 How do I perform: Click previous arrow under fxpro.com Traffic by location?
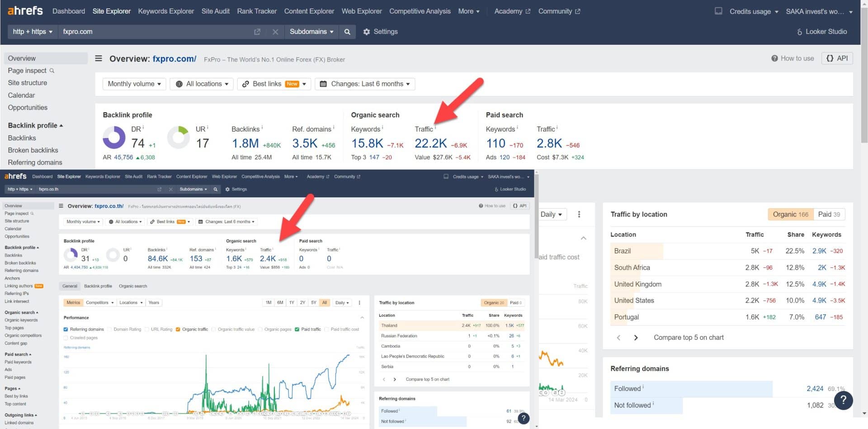(x=618, y=338)
